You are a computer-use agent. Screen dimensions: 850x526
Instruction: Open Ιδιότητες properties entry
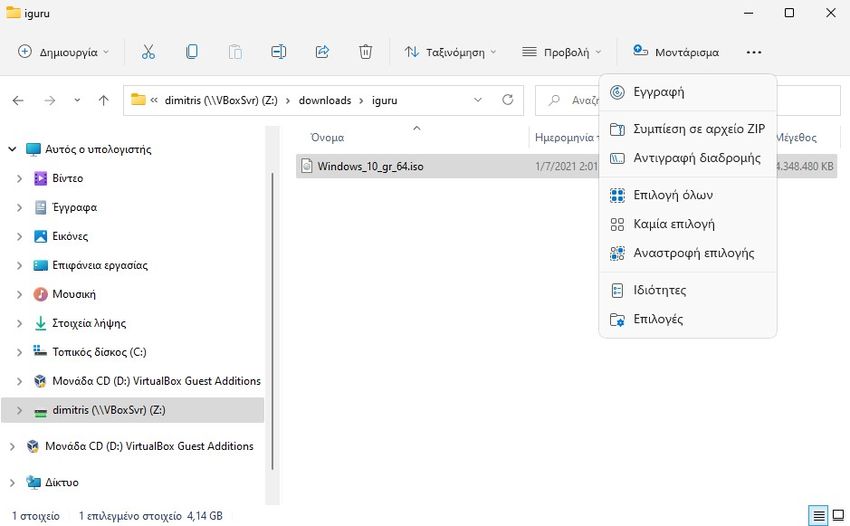click(687, 290)
